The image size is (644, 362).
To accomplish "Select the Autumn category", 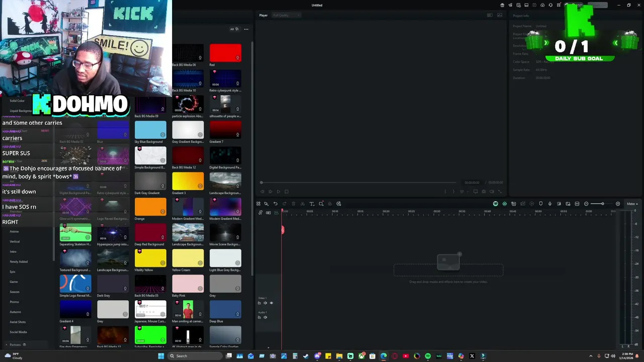I will click(15, 312).
